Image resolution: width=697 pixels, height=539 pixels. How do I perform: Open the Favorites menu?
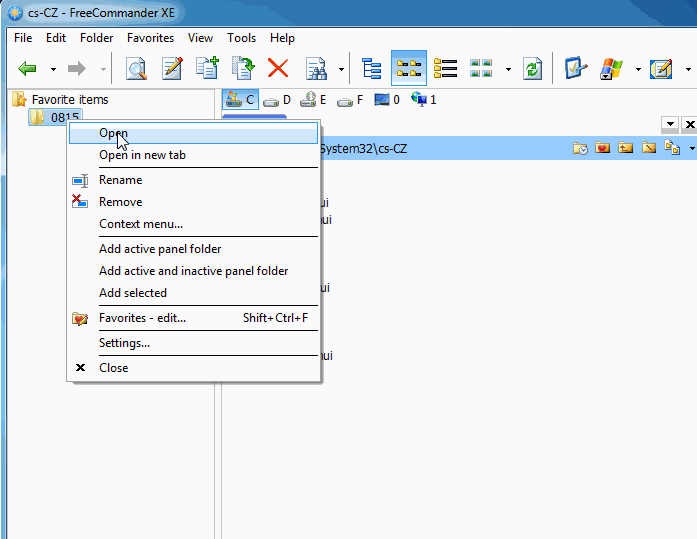point(150,38)
